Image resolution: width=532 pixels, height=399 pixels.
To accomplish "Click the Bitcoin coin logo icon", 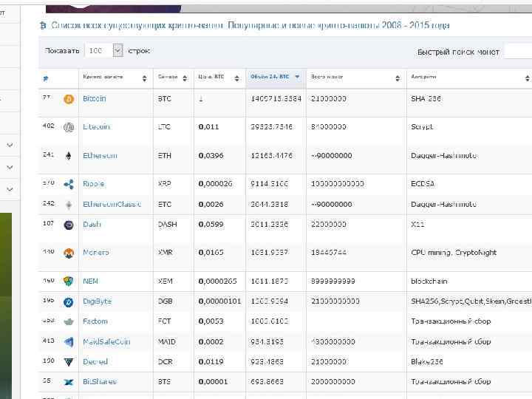I will pos(69,100).
